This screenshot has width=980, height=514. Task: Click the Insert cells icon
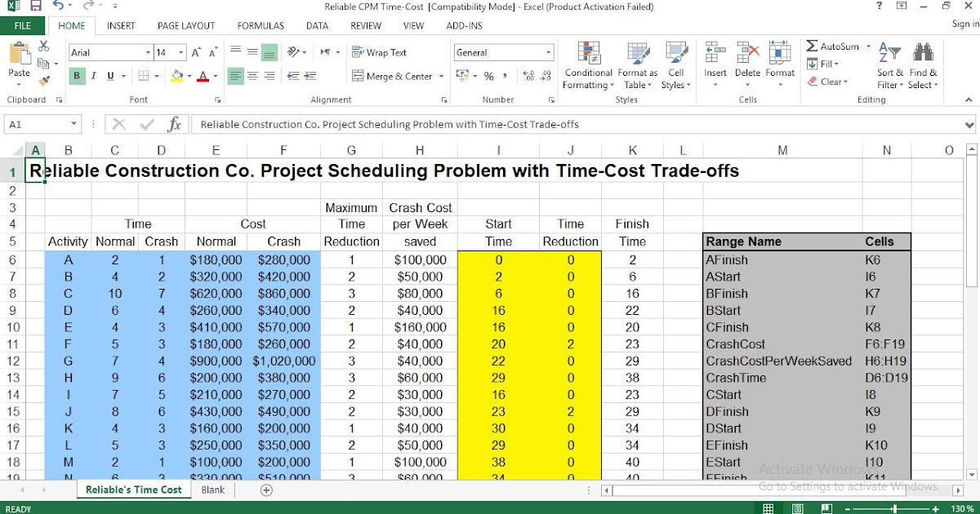715,54
